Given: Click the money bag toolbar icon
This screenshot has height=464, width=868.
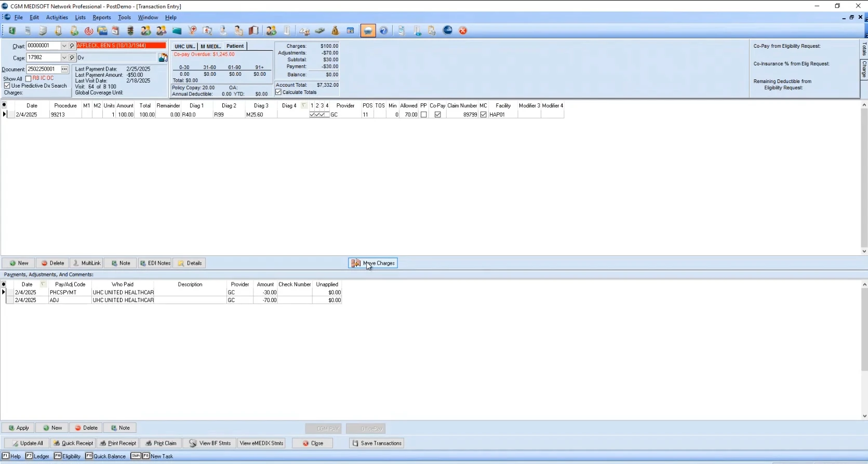Looking at the screenshot, I should point(335,31).
